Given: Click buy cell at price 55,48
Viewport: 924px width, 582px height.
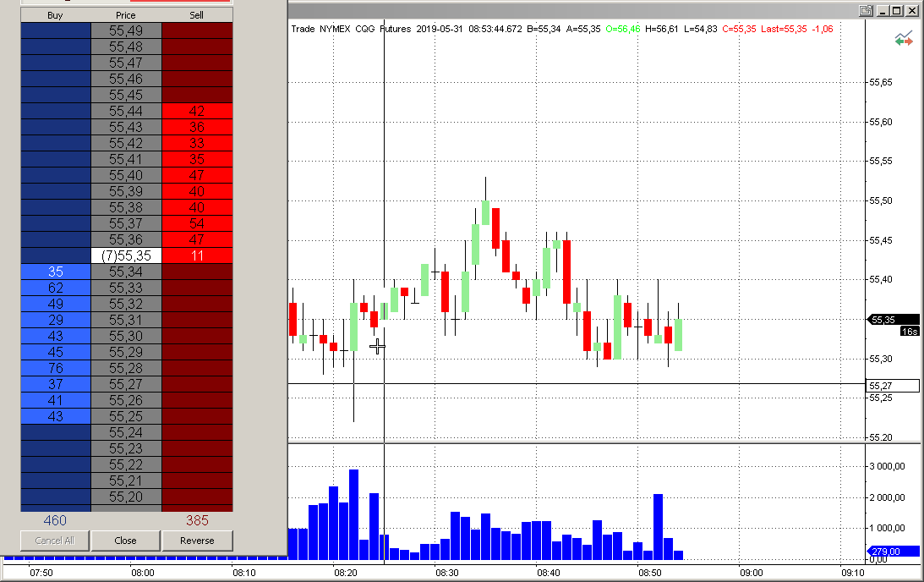Looking at the screenshot, I should [56, 46].
